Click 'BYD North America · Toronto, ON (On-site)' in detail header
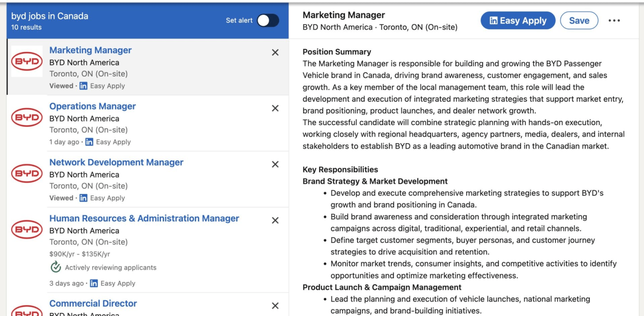644x316 pixels. point(380,28)
